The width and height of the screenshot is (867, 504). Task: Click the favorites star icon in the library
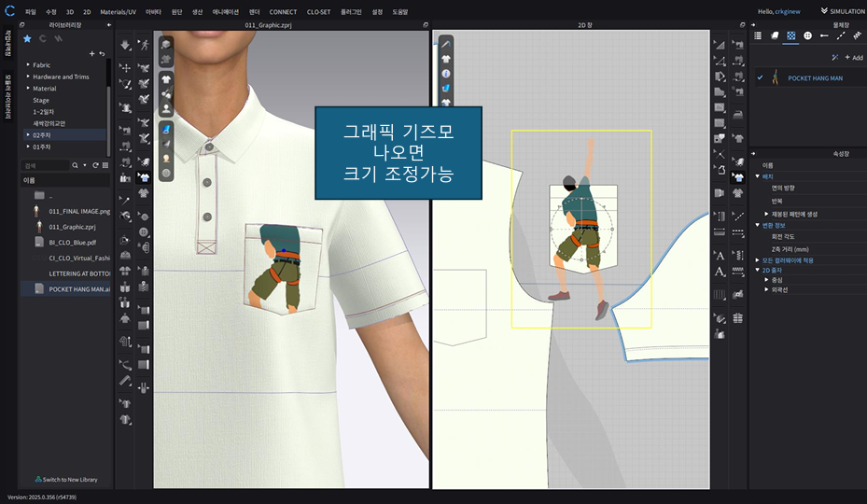click(27, 38)
